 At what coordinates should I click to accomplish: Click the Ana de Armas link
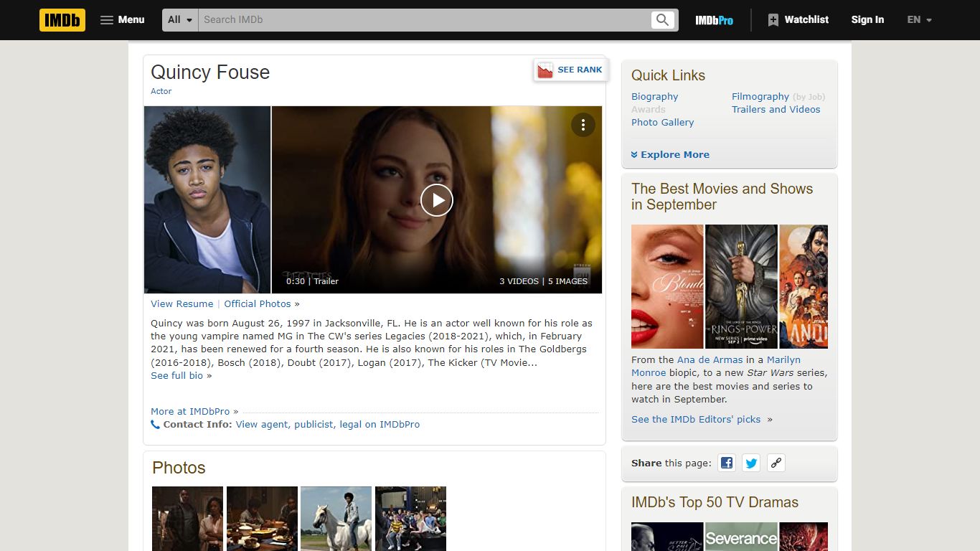[x=710, y=359]
